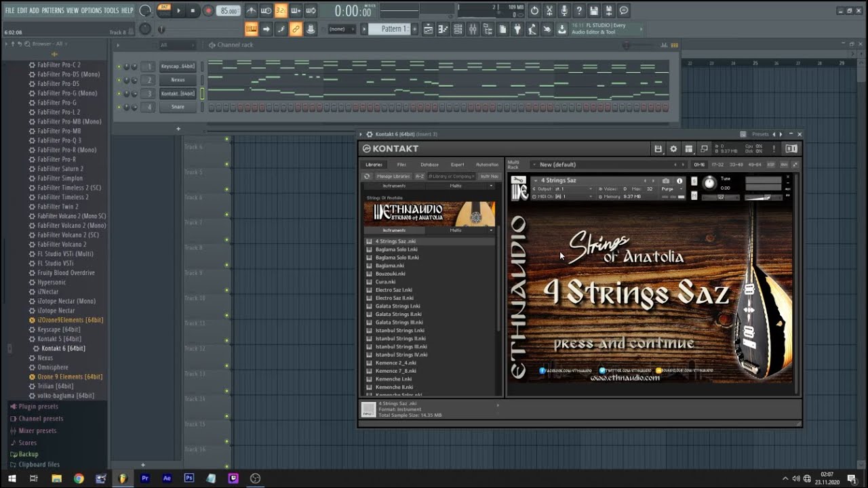The width and height of the screenshot is (868, 488).
Task: Select Kontakt 6 [64bit] in FL browser
Action: tap(63, 348)
